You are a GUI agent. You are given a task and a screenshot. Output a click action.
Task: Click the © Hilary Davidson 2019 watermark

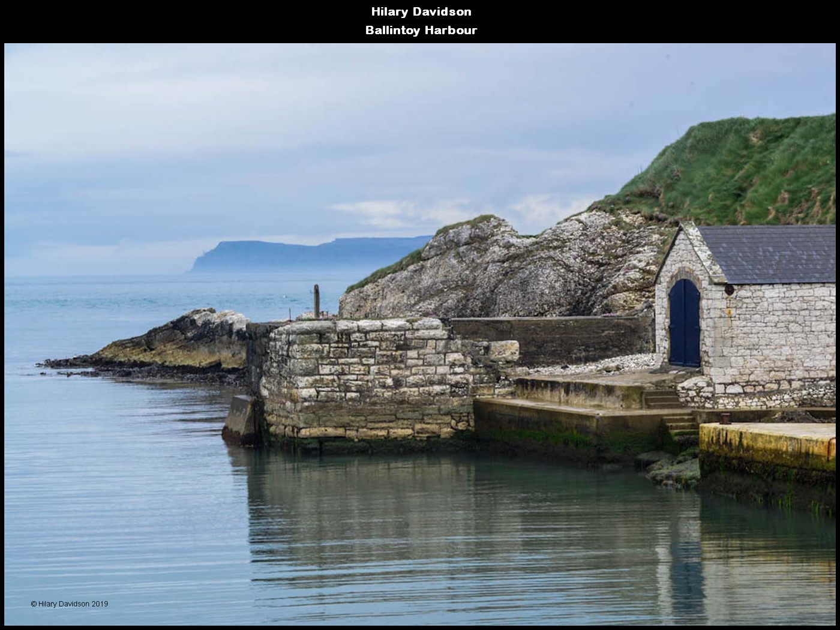[69, 604]
